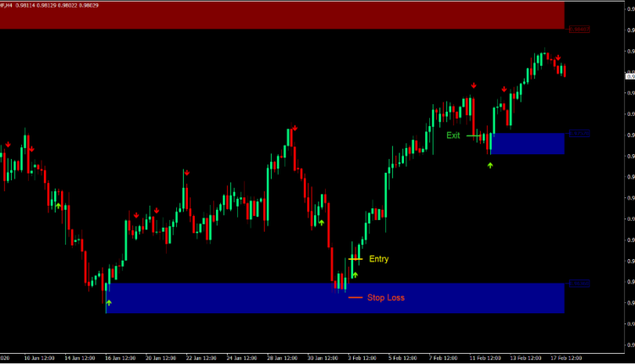Select the large blue demand zone containing Stop Loss

(334, 298)
